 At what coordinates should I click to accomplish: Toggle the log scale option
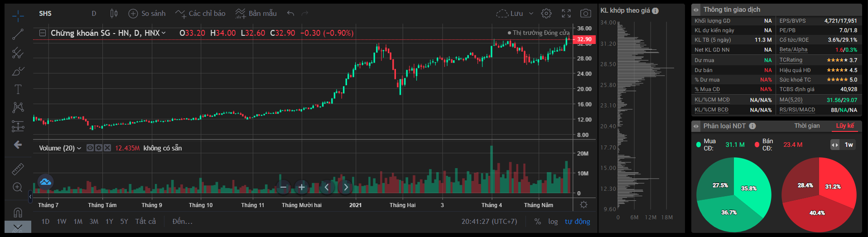click(x=553, y=222)
